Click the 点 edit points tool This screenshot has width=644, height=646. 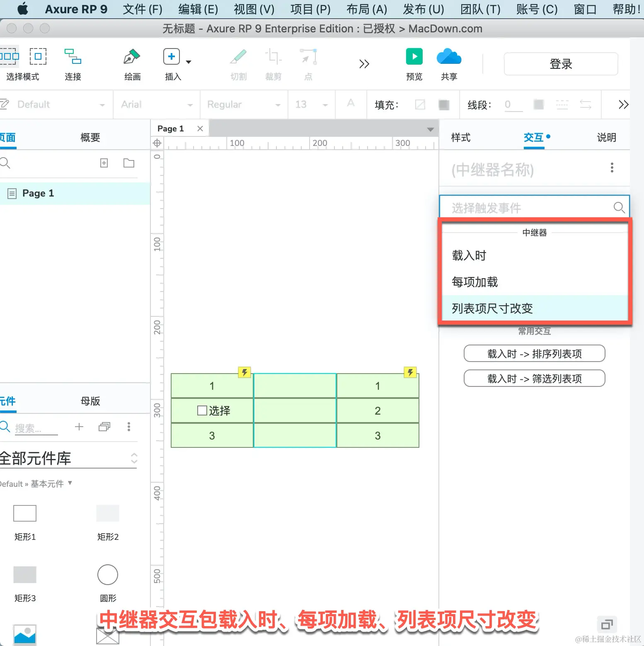click(x=308, y=64)
